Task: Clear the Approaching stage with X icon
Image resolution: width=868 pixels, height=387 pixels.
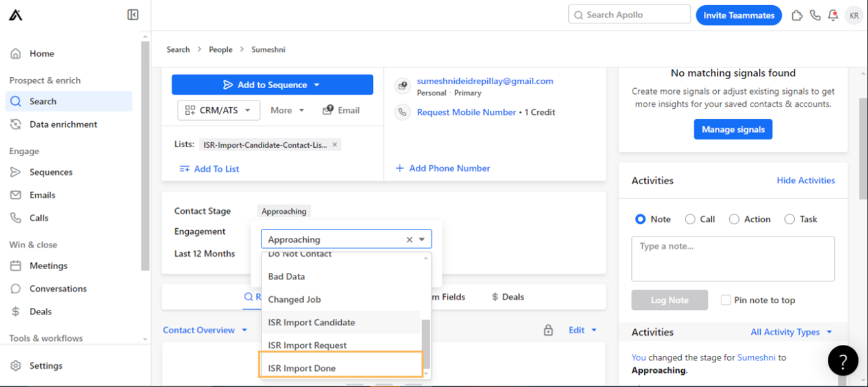Action: click(409, 240)
